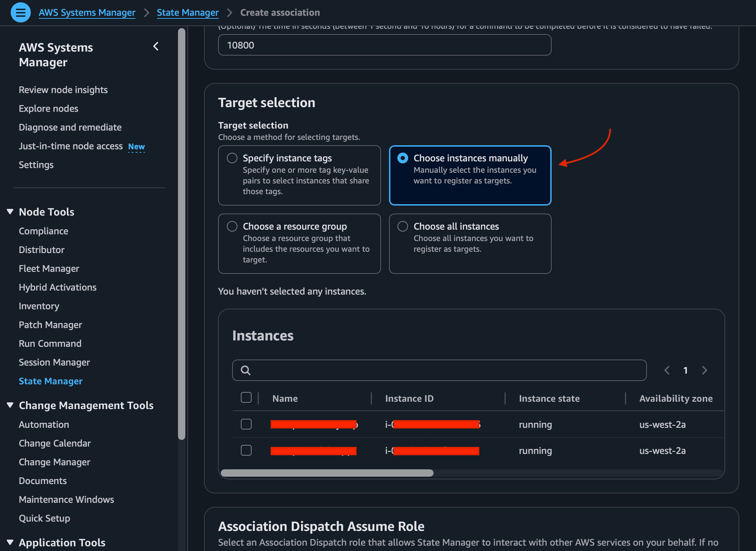Collapse the AWS Systems Manager sidebar

click(156, 47)
